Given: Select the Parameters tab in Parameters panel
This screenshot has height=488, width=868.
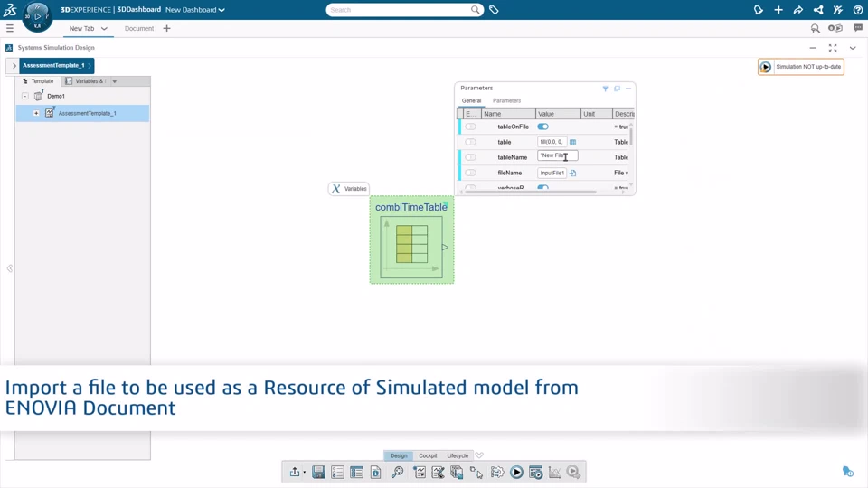Looking at the screenshot, I should (x=506, y=100).
